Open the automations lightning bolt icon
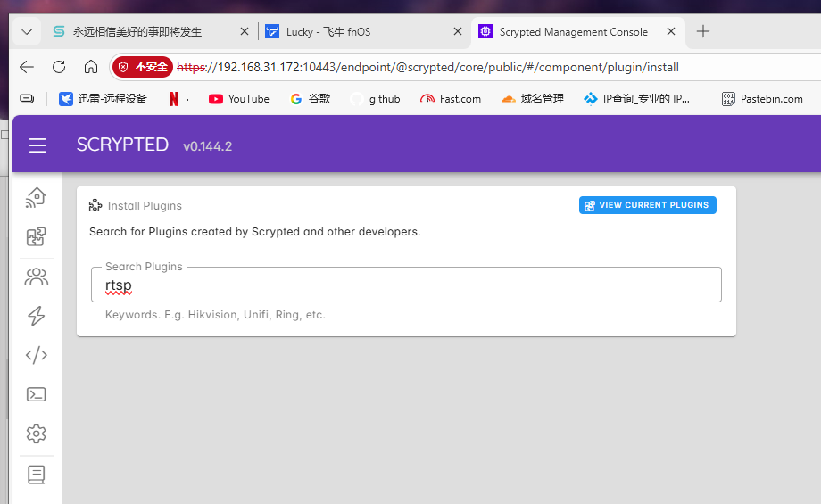Image resolution: width=821 pixels, height=504 pixels. coord(36,316)
